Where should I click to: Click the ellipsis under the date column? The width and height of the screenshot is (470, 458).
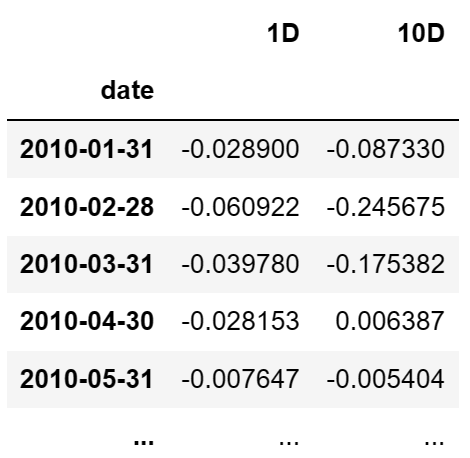point(144,442)
